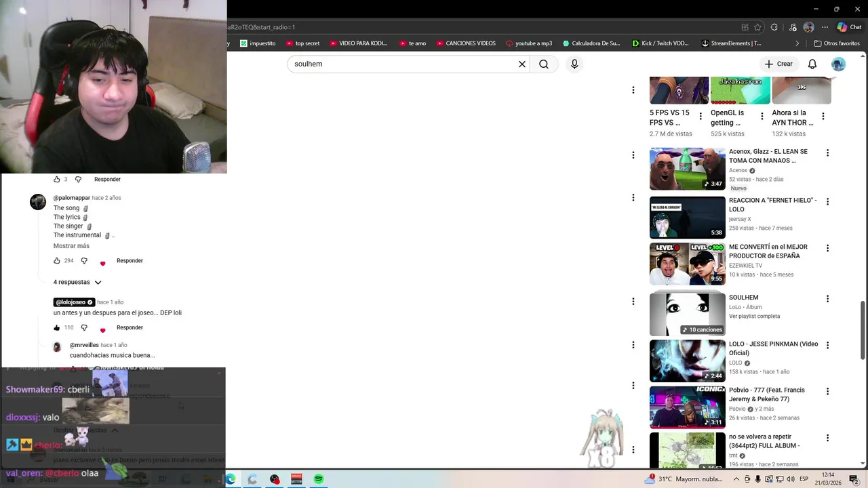Image resolution: width=868 pixels, height=488 pixels.
Task: Show hidden system tray icons
Action: pyautogui.click(x=736, y=479)
